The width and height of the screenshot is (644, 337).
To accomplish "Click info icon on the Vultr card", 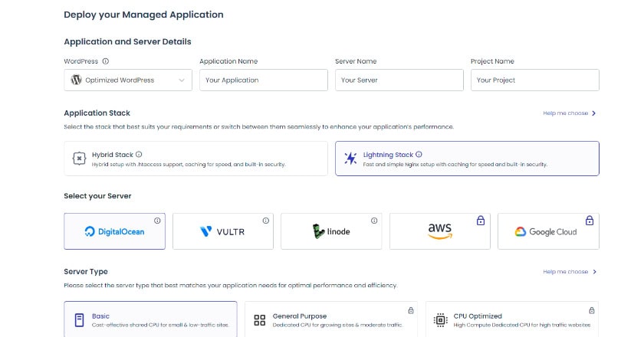I will click(266, 221).
